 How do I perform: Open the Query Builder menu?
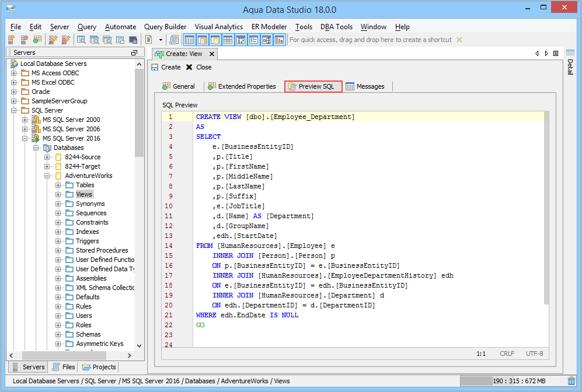click(x=165, y=27)
